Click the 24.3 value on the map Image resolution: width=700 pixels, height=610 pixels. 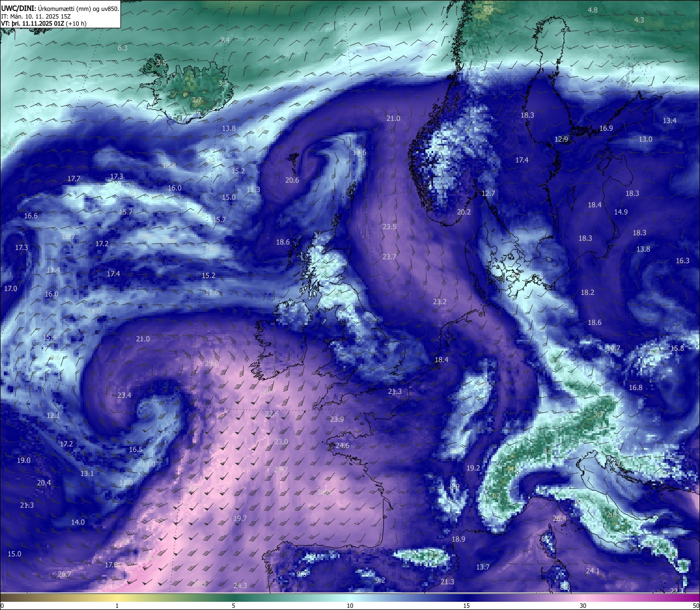240,585
